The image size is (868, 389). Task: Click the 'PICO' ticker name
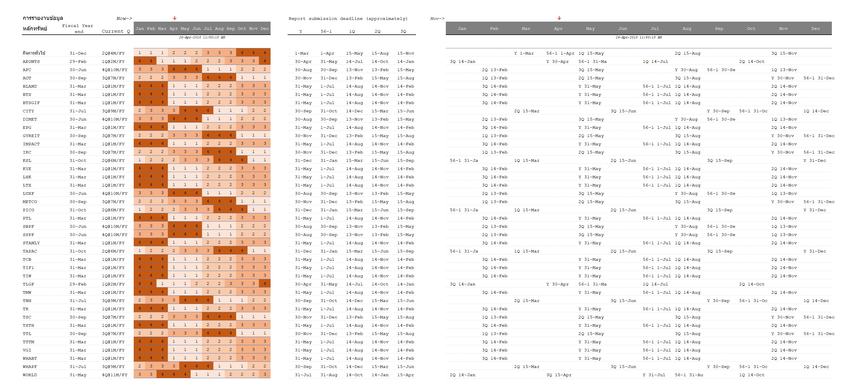(28, 210)
